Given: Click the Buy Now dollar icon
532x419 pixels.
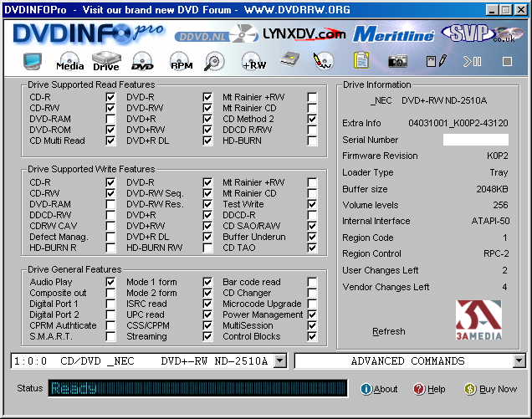Looking at the screenshot, I should (470, 389).
